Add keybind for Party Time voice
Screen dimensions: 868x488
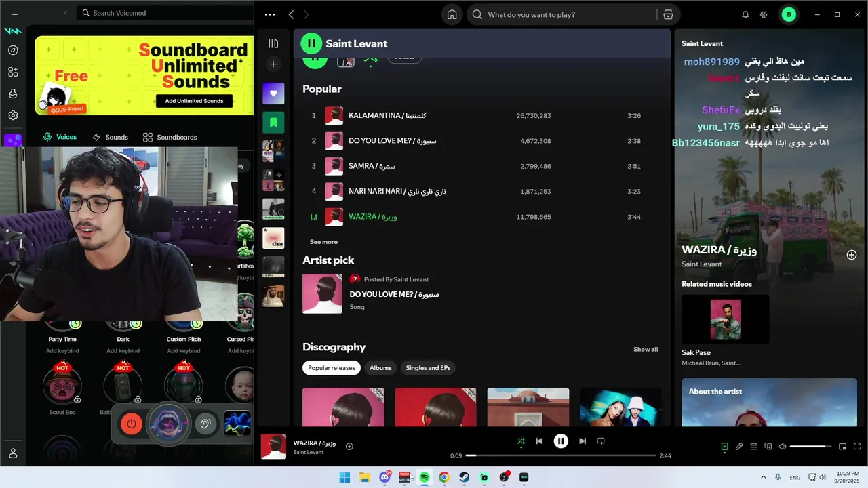[62, 351]
